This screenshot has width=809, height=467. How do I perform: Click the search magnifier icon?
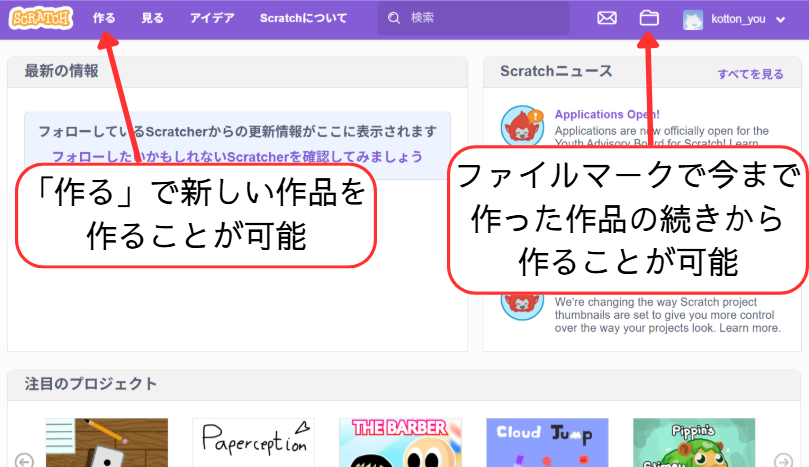[394, 18]
